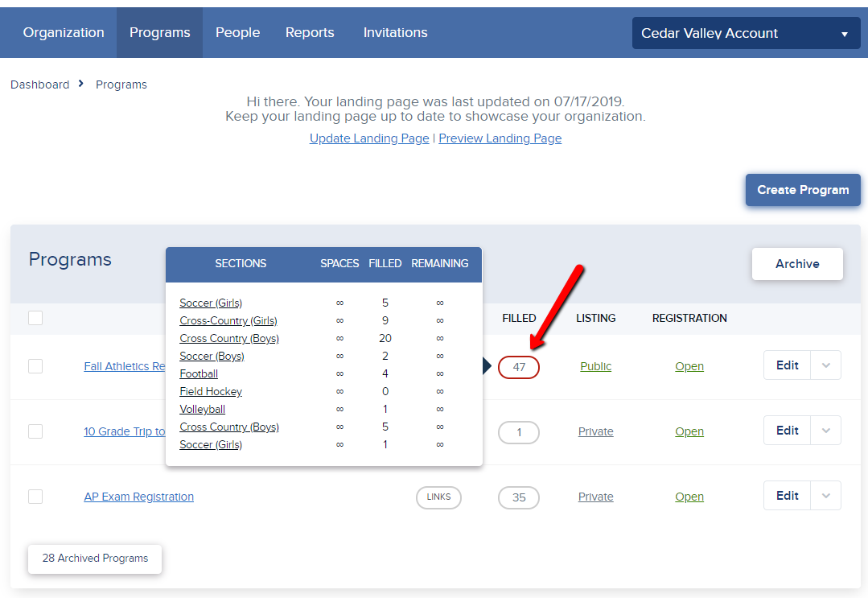
Task: Open the Invitations page
Action: click(395, 32)
